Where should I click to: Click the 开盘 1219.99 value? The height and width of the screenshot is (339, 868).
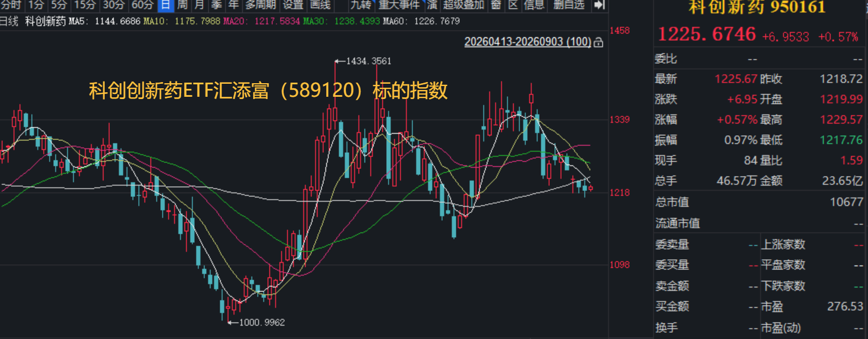click(x=841, y=100)
